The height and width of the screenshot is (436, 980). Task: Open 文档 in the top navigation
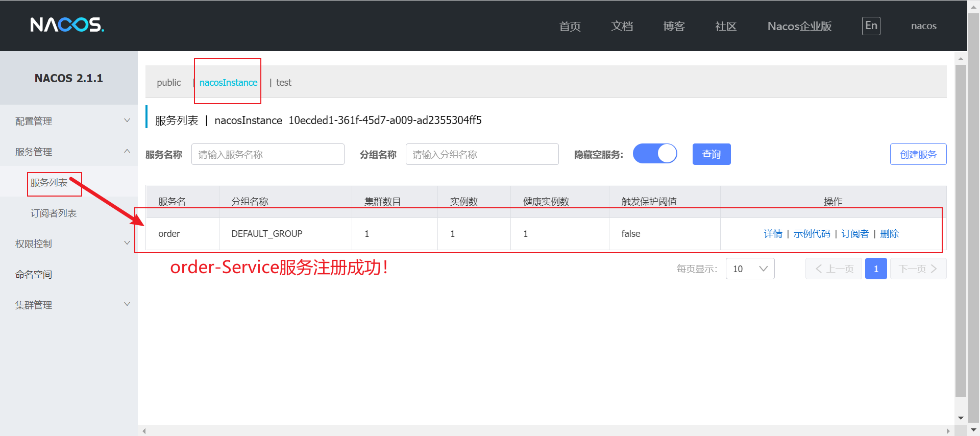click(622, 26)
